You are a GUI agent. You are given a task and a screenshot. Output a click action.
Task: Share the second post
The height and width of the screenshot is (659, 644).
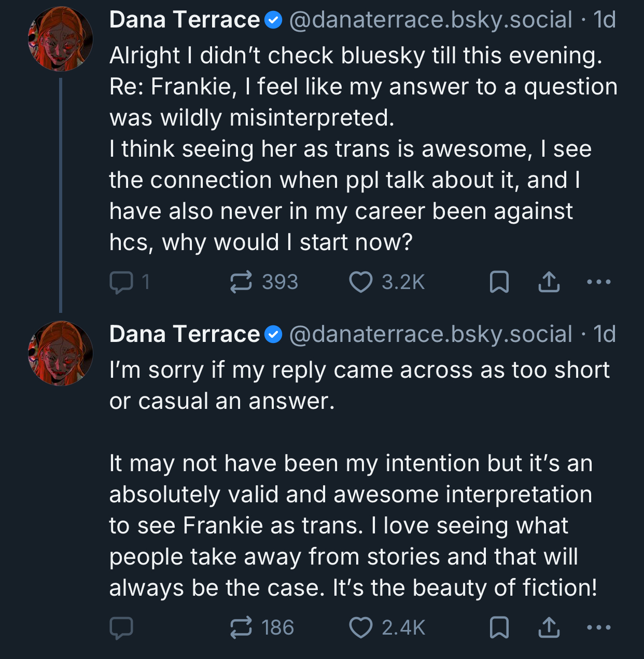coord(549,628)
